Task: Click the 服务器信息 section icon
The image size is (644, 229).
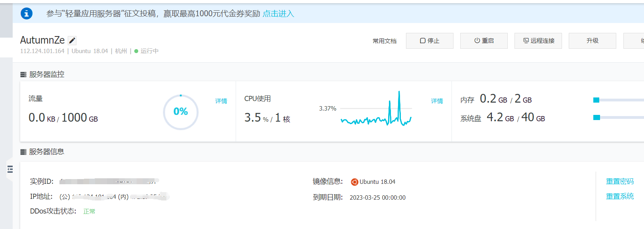Action: point(23,152)
